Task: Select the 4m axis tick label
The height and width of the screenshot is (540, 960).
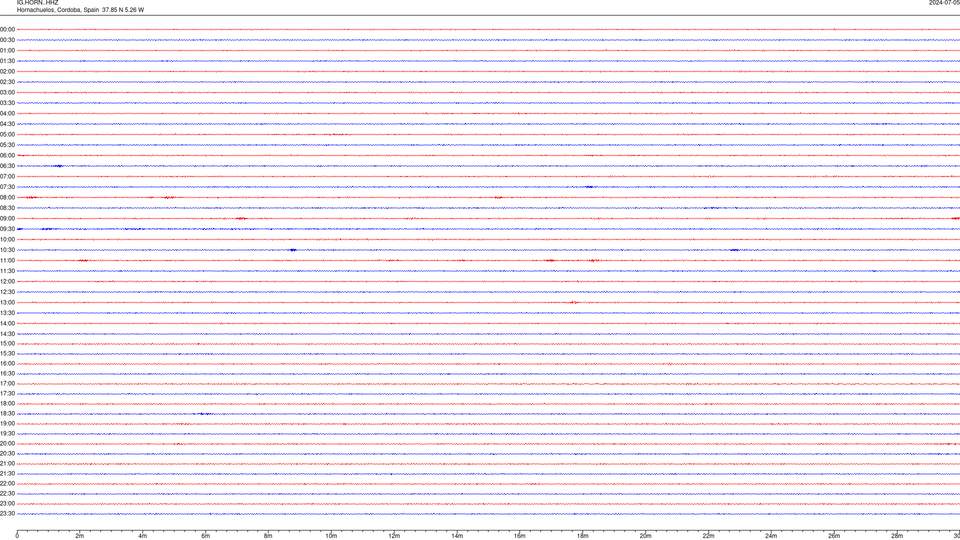Action: 143,536
